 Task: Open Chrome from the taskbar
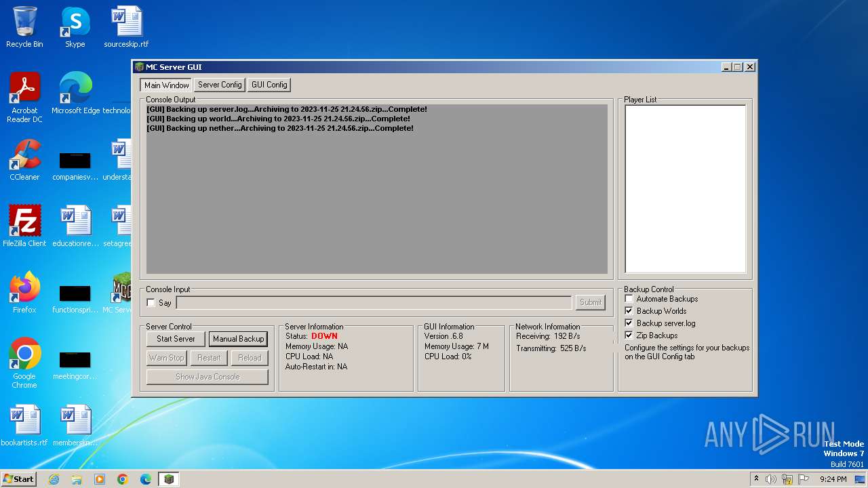[x=123, y=479]
